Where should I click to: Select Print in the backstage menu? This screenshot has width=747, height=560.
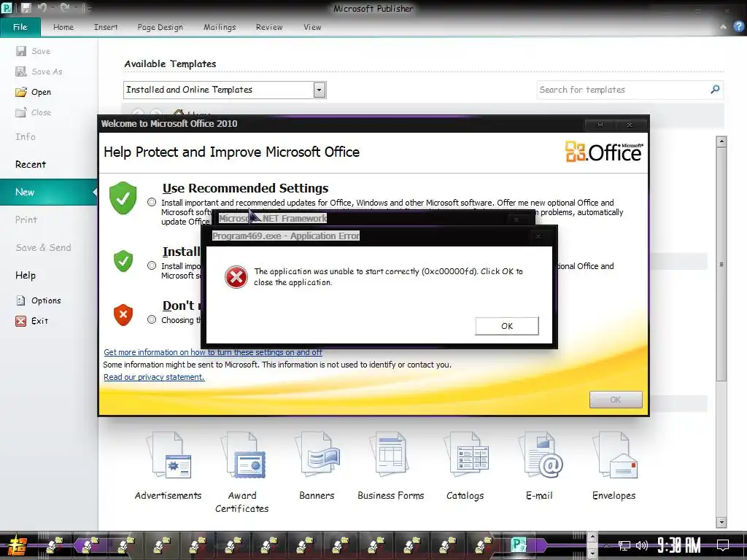[x=26, y=219]
